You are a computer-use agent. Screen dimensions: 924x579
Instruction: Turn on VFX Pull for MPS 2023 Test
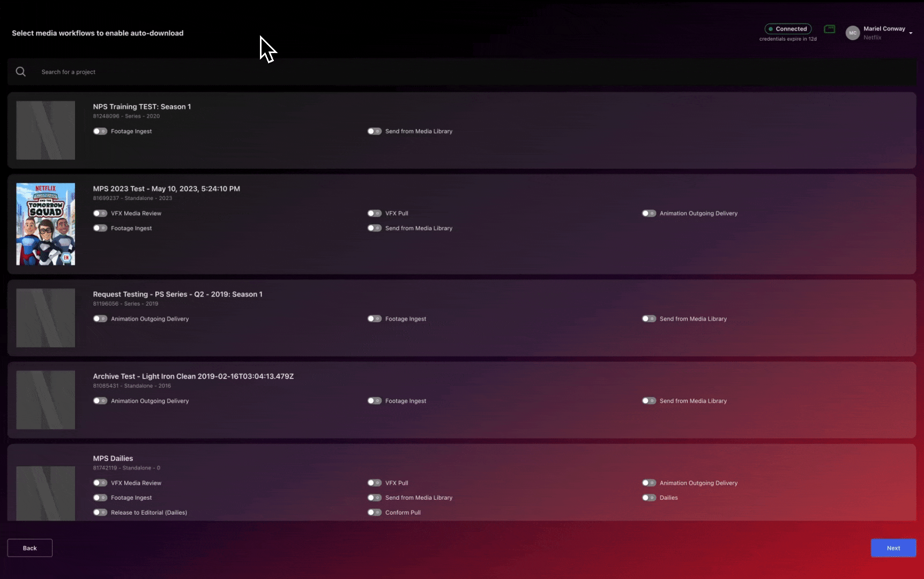pos(375,213)
